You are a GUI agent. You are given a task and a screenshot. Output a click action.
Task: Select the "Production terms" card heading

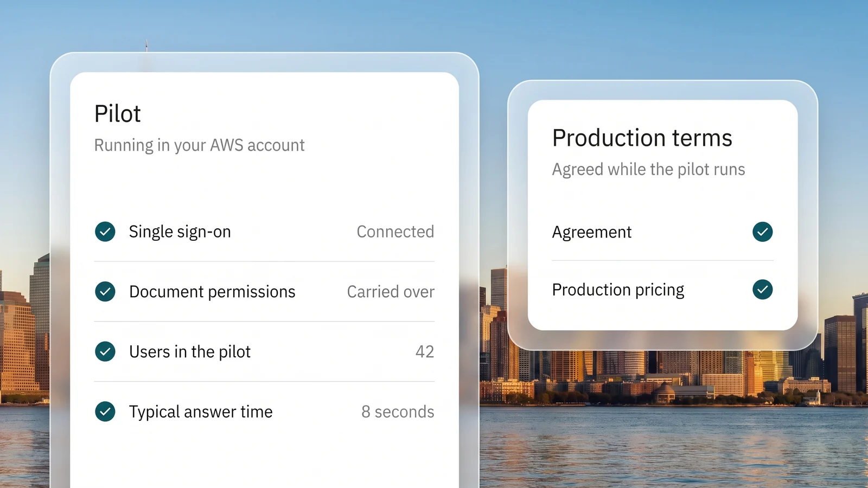[642, 138]
